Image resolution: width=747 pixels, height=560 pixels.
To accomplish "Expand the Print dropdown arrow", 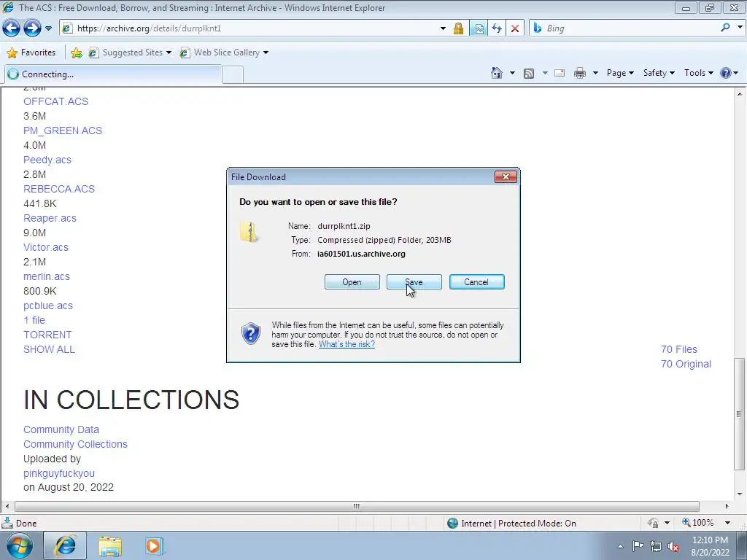I will pyautogui.click(x=595, y=73).
